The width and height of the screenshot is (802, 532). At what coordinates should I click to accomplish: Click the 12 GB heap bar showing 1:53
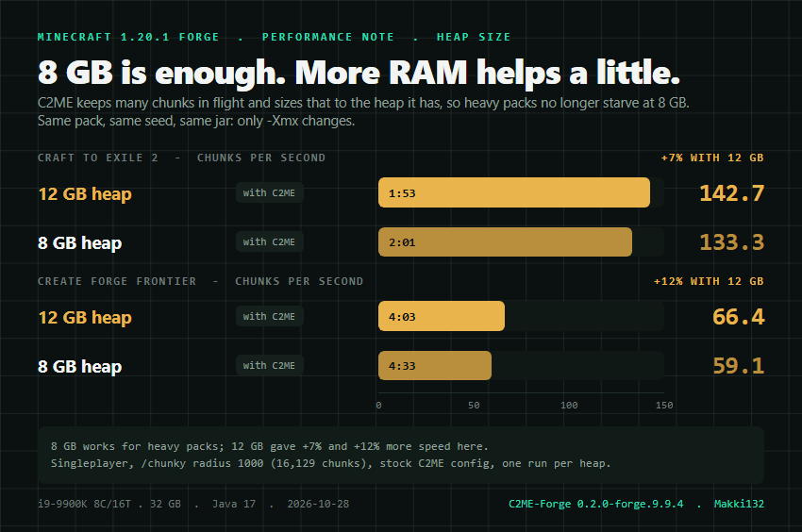point(514,192)
